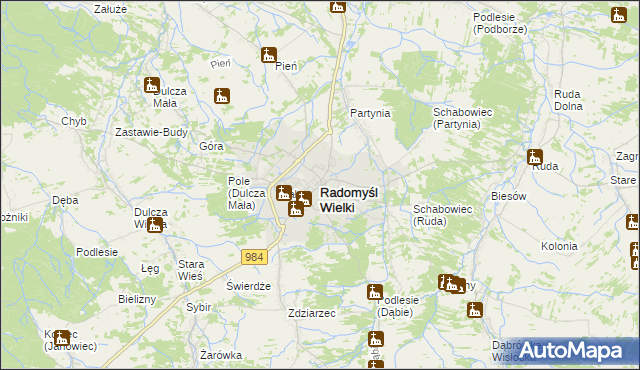This screenshot has width=640, height=370.
Task: Click the Stara Wieś label
Action: [191, 270]
